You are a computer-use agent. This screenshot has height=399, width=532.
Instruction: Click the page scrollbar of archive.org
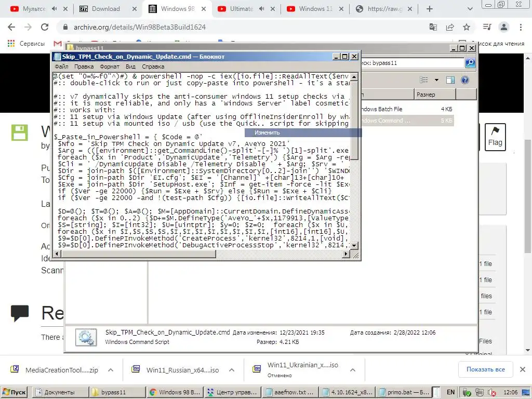[527, 196]
